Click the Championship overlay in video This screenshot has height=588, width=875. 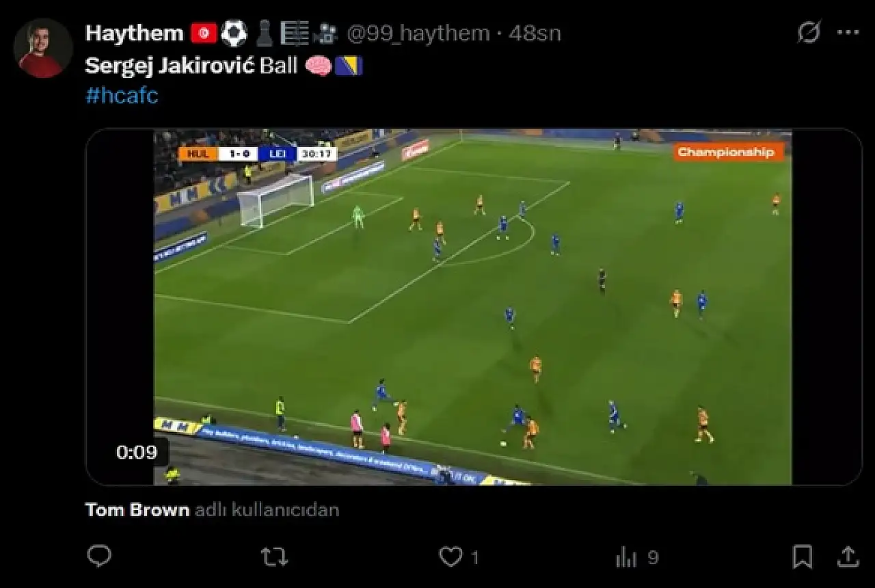pyautogui.click(x=728, y=152)
